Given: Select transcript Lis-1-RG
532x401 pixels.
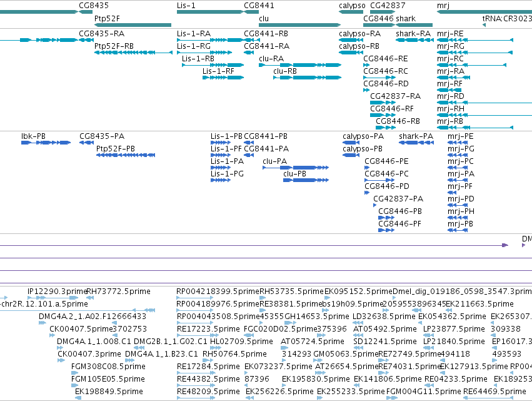Looking at the screenshot, I should coord(194,46).
